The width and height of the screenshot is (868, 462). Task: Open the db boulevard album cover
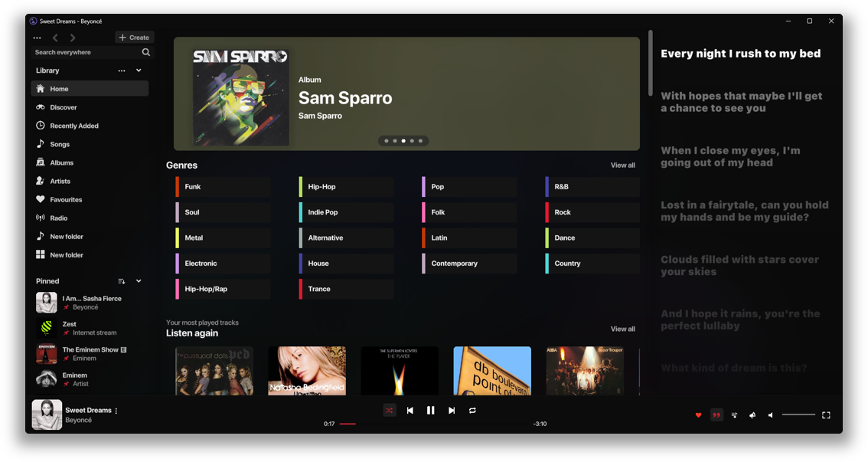[492, 371]
